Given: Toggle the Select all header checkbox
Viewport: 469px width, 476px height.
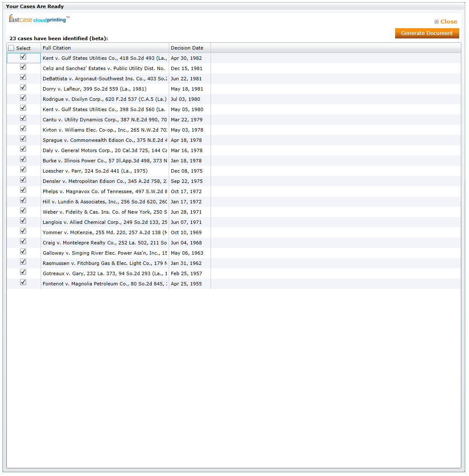Looking at the screenshot, I should coord(11,48).
